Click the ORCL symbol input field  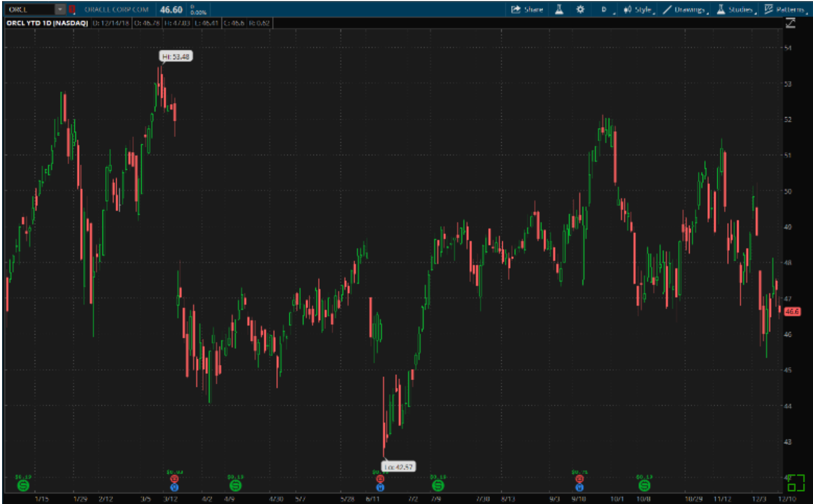coord(29,9)
